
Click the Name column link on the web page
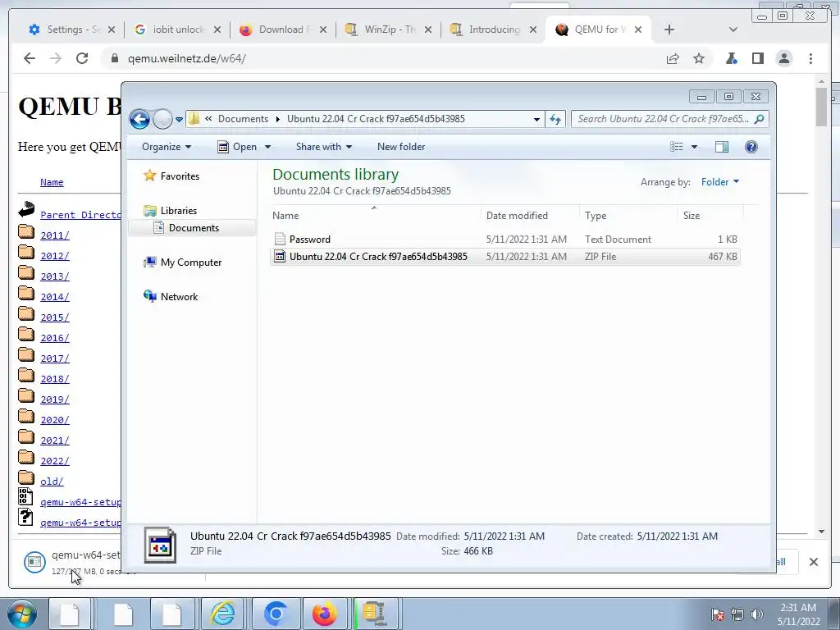pos(52,182)
